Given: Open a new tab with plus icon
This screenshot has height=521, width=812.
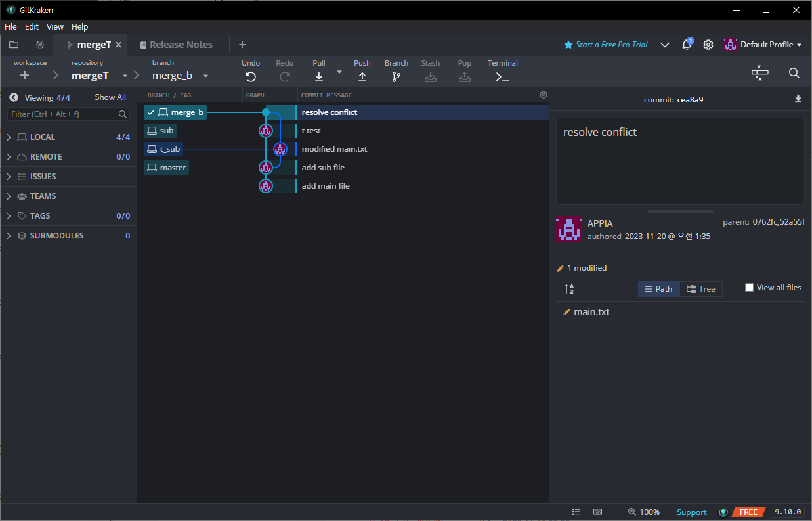Looking at the screenshot, I should tap(242, 45).
